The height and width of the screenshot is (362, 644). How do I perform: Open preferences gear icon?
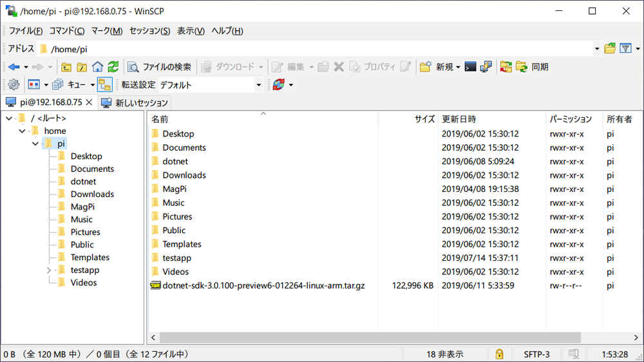[14, 84]
